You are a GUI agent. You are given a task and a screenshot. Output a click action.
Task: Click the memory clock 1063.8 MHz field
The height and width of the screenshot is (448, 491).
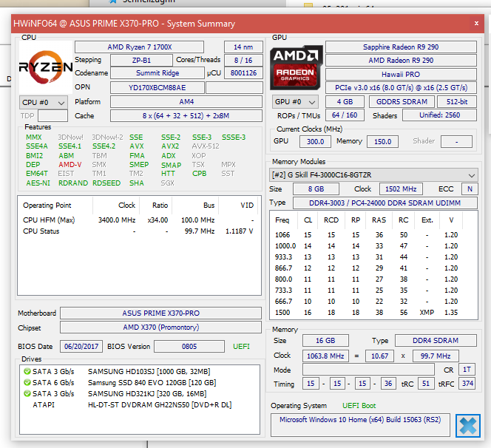tap(325, 356)
